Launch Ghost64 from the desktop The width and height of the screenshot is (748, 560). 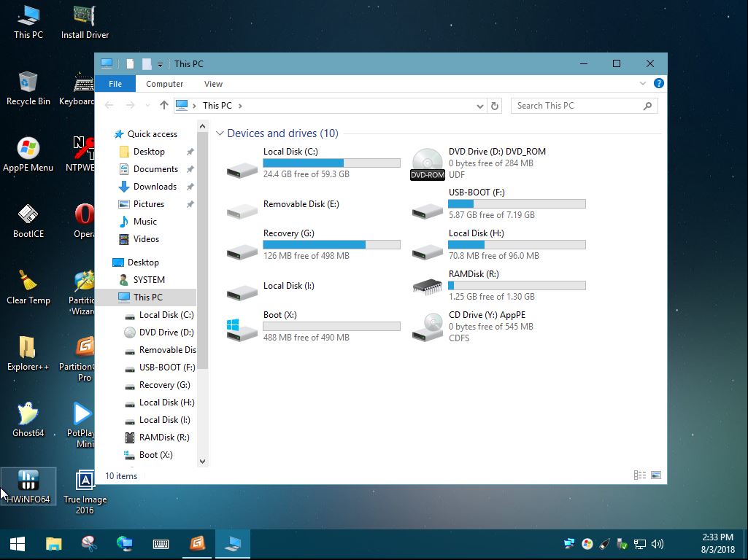[x=28, y=420]
